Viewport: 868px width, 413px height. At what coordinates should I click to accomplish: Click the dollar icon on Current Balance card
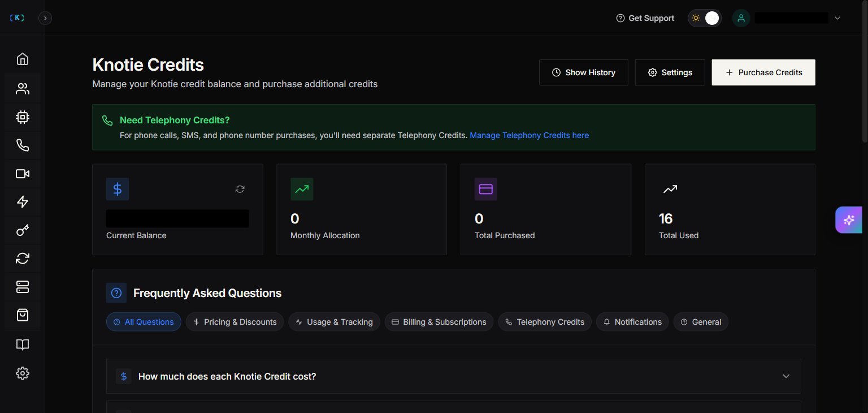(118, 189)
